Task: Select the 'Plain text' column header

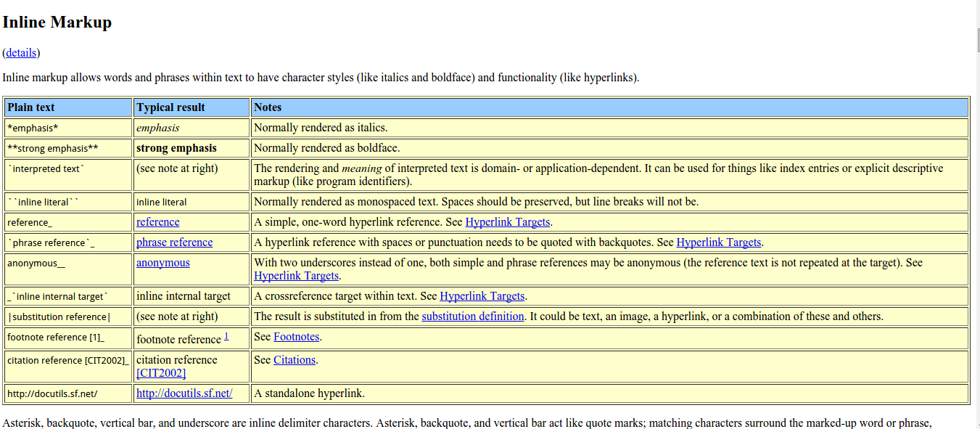Action: (31, 107)
